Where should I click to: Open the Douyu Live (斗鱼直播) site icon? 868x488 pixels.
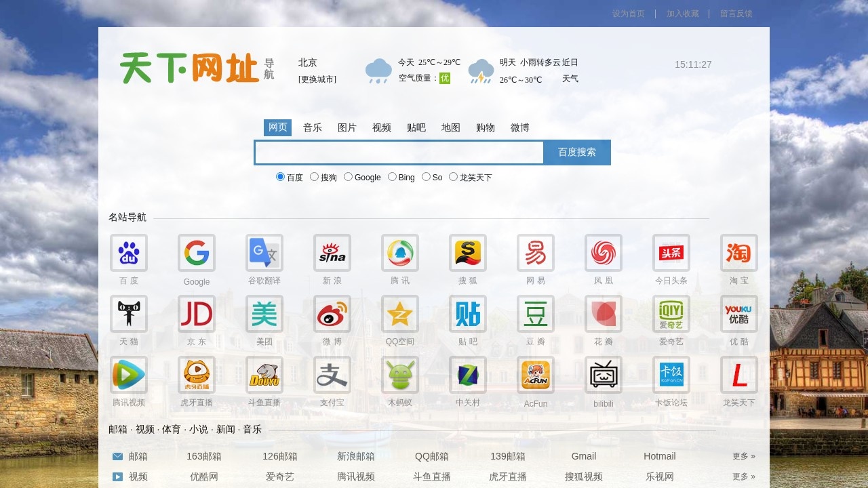click(x=264, y=375)
